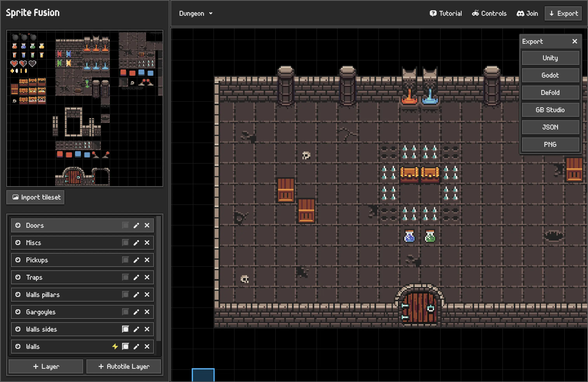Toggle collider on the Walls sides layer
This screenshot has height=382, width=588.
125,329
